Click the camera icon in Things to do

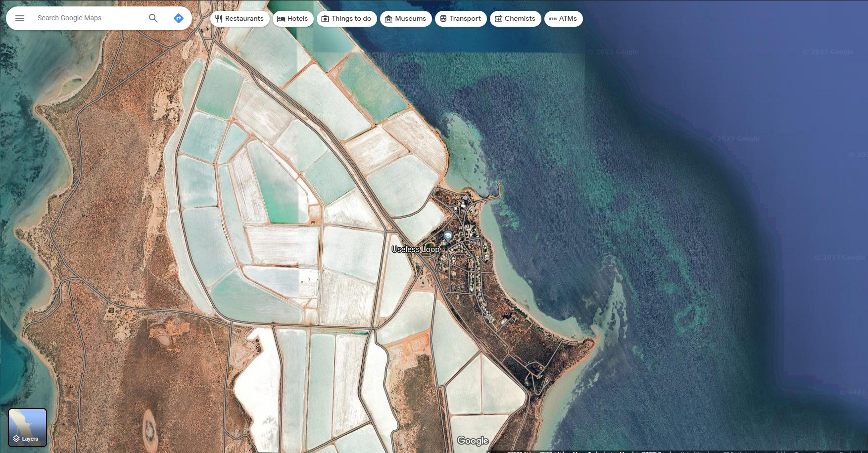325,19
